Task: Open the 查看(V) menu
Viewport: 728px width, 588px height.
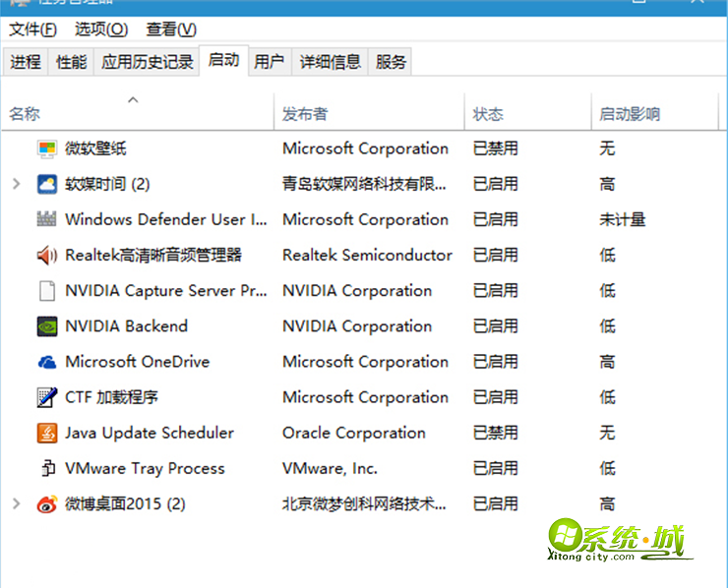Action: tap(171, 29)
